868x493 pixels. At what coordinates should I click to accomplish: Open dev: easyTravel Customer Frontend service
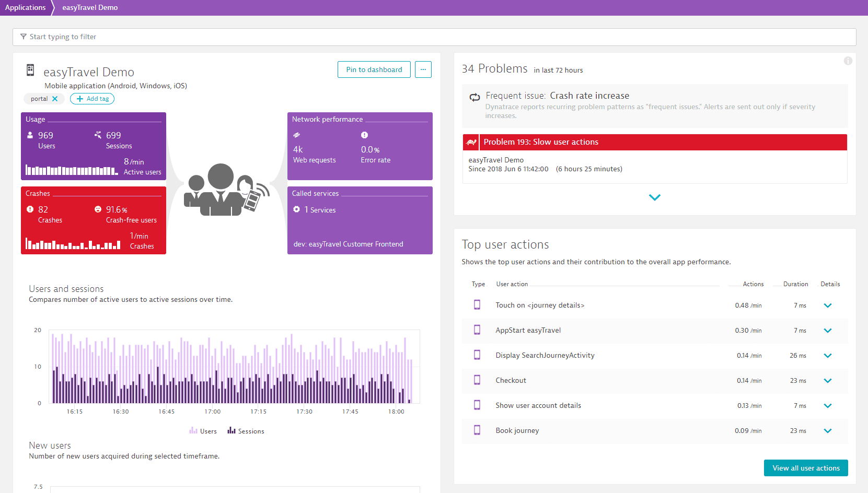pos(348,244)
